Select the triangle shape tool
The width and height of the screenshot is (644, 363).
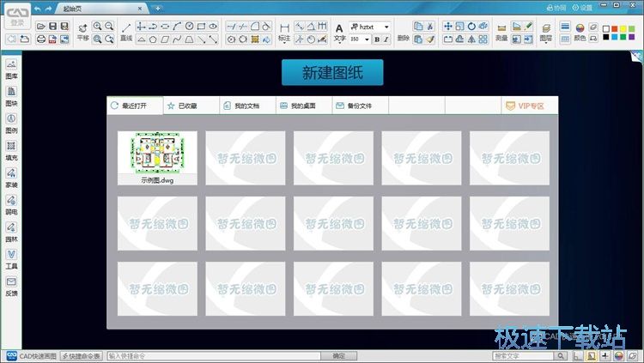(x=142, y=39)
